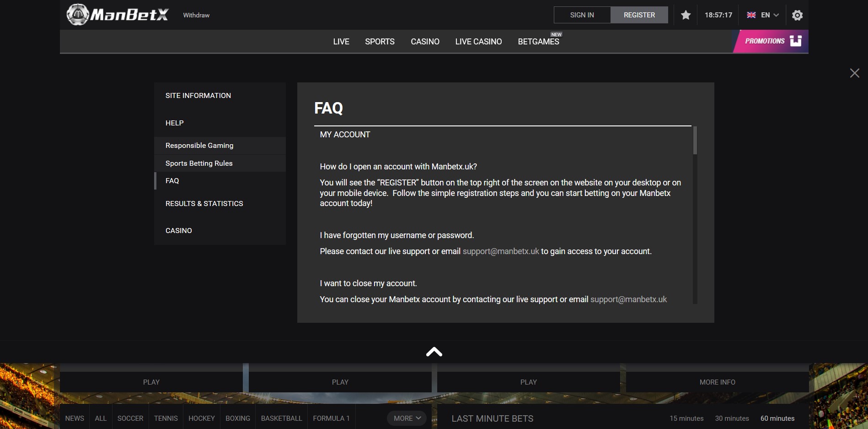This screenshot has width=868, height=429.
Task: Filter last minute bets to 60 minutes
Action: pyautogui.click(x=777, y=418)
